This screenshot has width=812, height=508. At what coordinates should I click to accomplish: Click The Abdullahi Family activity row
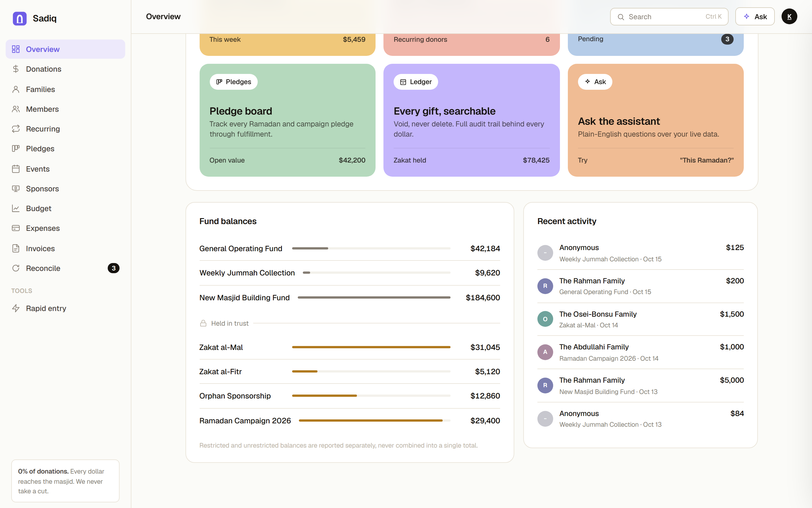click(640, 352)
